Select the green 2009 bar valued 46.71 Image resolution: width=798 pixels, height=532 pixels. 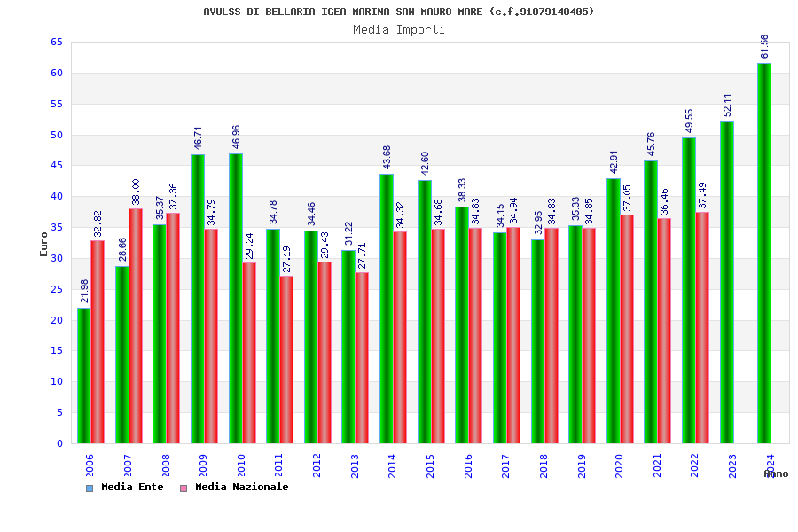198,299
